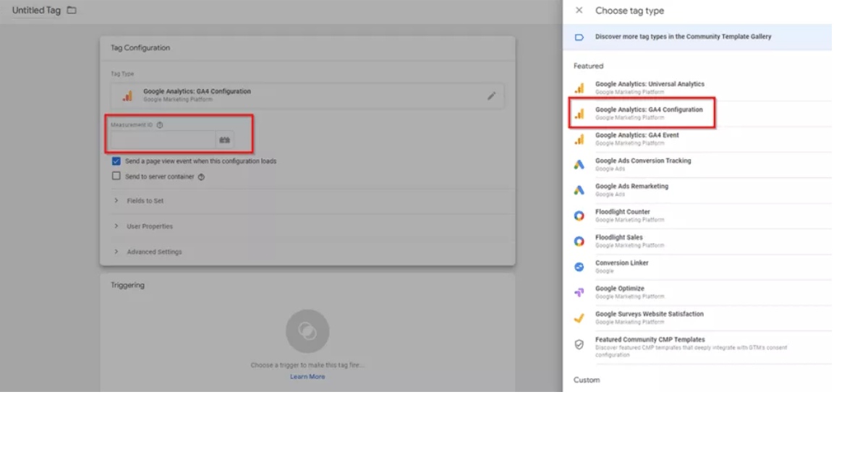Choose Conversion Linker tag type
The width and height of the screenshot is (868, 452).
(697, 267)
